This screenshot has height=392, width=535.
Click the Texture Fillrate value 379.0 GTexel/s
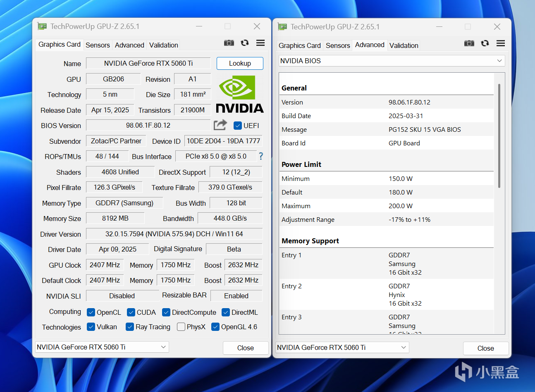pyautogui.click(x=230, y=187)
